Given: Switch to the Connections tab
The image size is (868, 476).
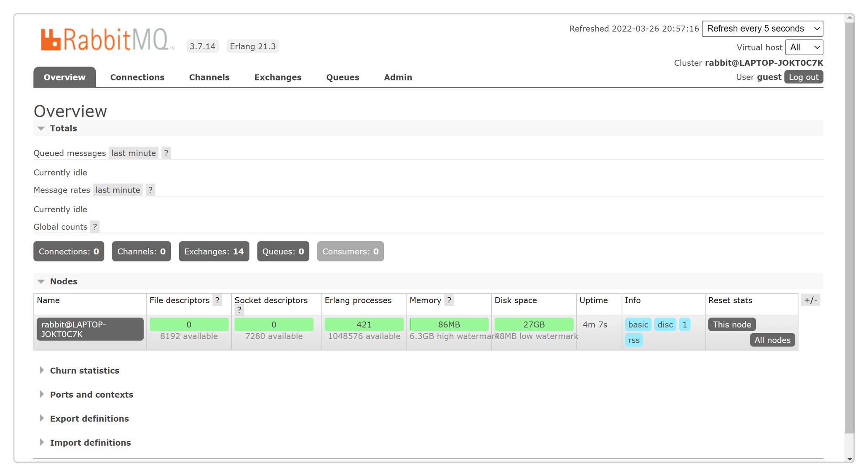Looking at the screenshot, I should pyautogui.click(x=137, y=77).
